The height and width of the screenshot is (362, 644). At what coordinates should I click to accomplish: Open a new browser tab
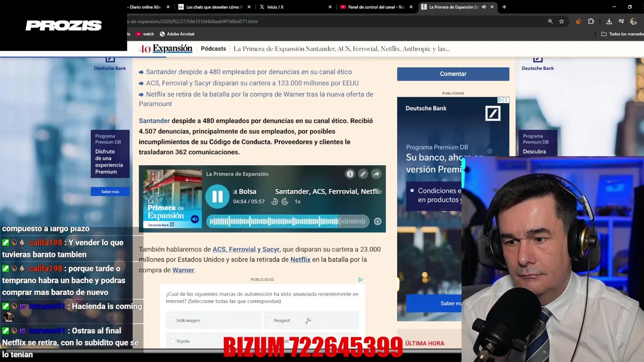coord(504,7)
